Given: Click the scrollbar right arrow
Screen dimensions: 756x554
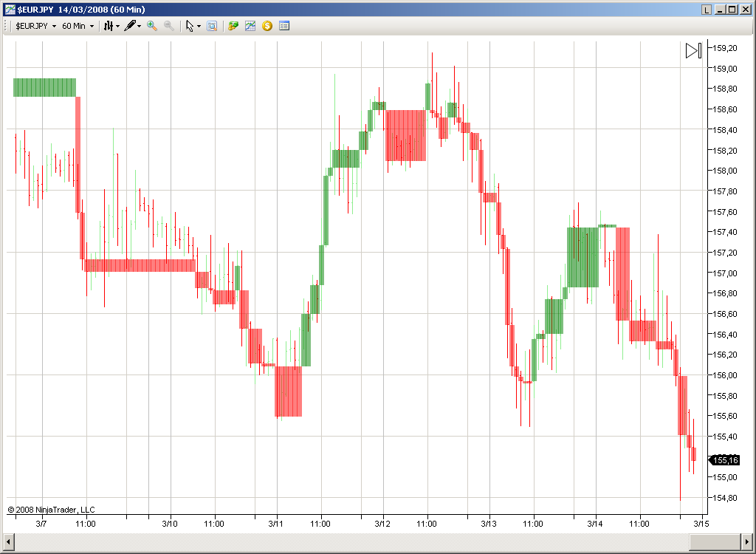Looking at the screenshot, I should pyautogui.click(x=746, y=541).
